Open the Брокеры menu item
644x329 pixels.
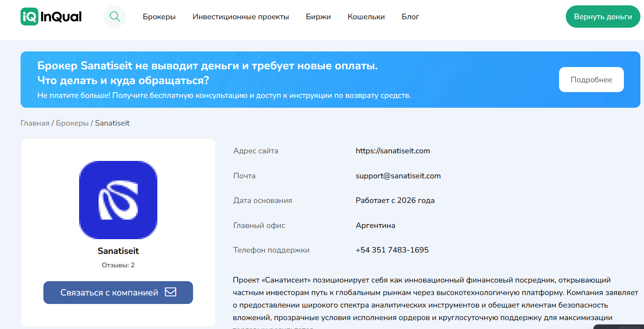click(x=159, y=17)
